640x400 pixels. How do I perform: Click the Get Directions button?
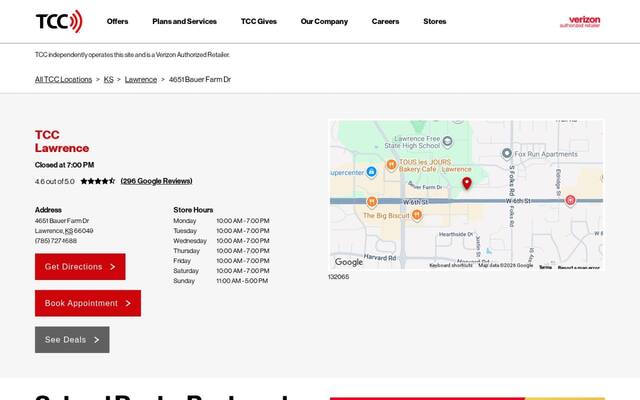pyautogui.click(x=80, y=267)
